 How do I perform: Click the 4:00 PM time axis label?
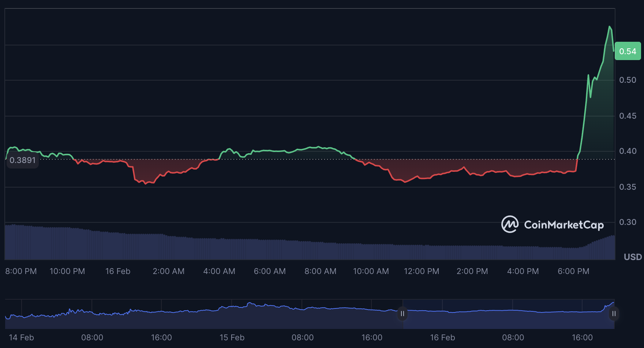523,271
